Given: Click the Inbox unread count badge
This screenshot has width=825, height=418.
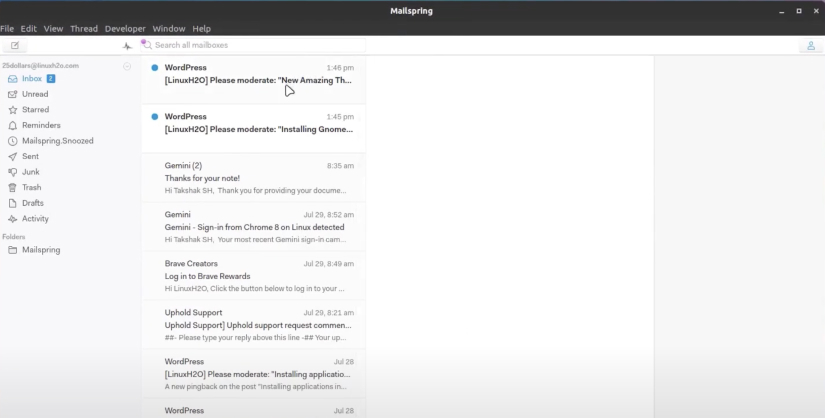Looking at the screenshot, I should [x=51, y=78].
